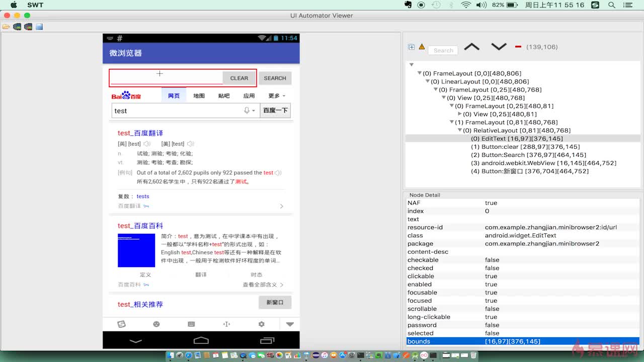Click the keyboard layout icon
This screenshot has width=644, height=362.
[x=191, y=324]
